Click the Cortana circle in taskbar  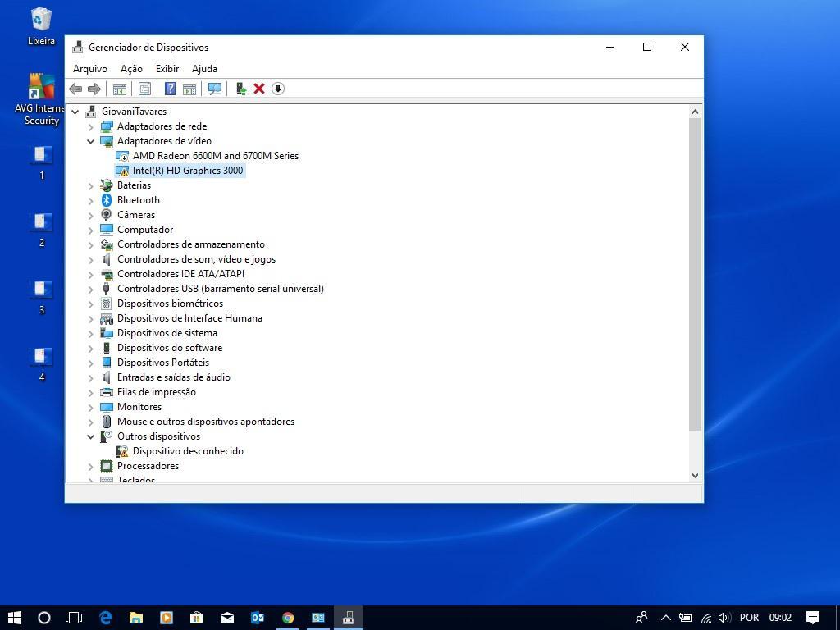[x=44, y=618]
